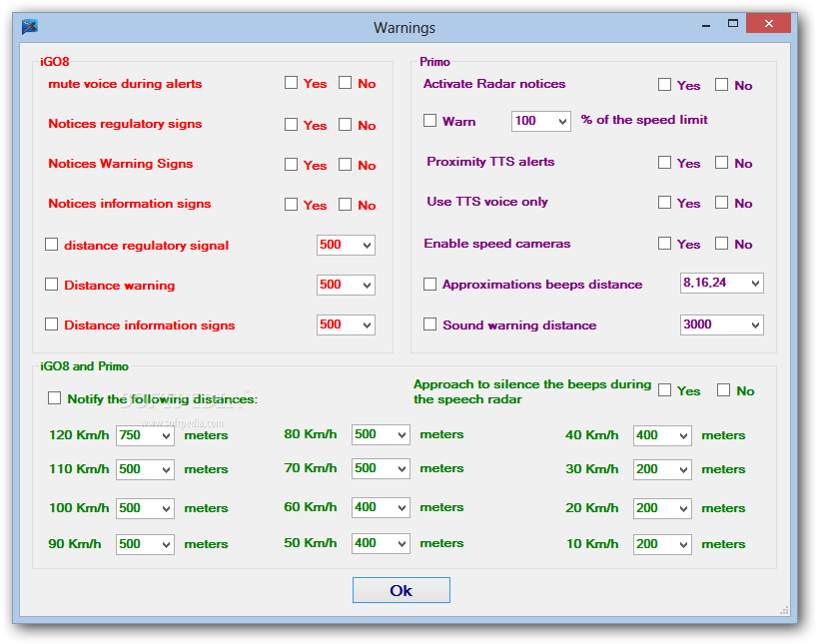
Task: Check No for Enable speed cameras
Action: pyautogui.click(x=721, y=243)
